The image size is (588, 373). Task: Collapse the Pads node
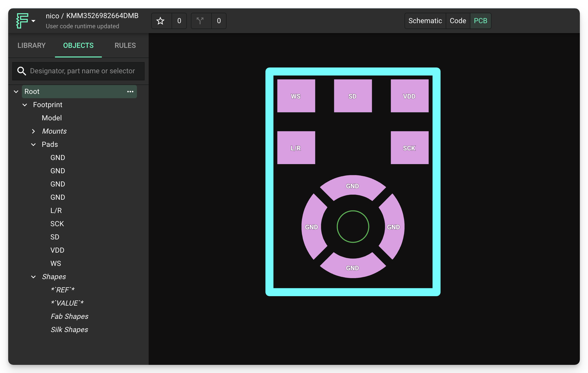coord(33,144)
